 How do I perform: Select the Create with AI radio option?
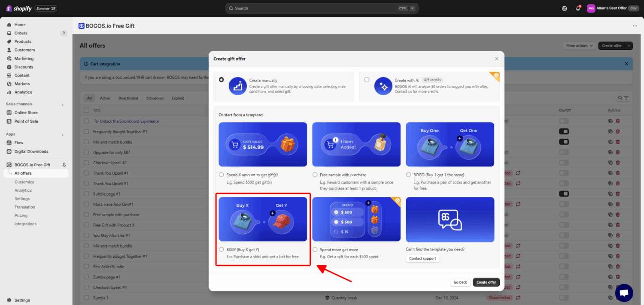367,80
